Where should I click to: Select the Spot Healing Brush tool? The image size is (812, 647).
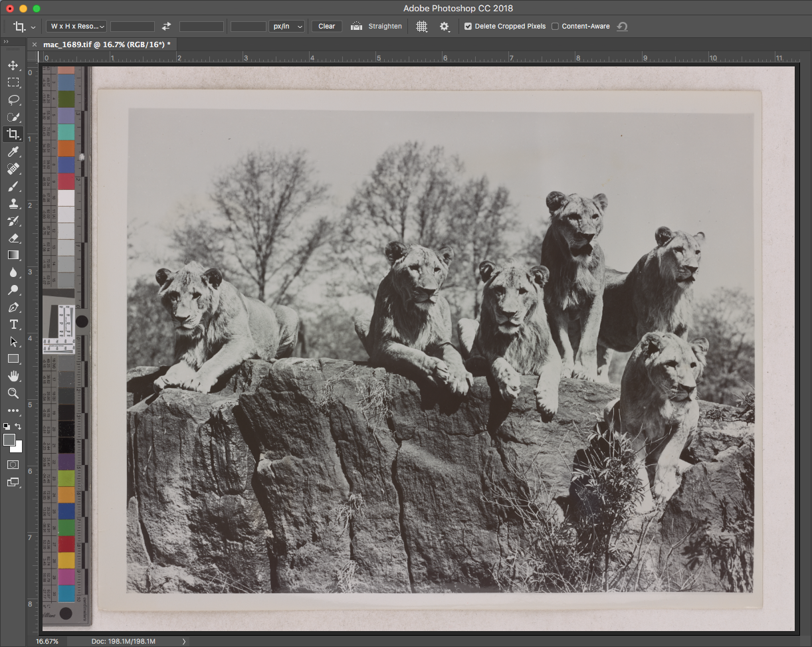pos(13,169)
